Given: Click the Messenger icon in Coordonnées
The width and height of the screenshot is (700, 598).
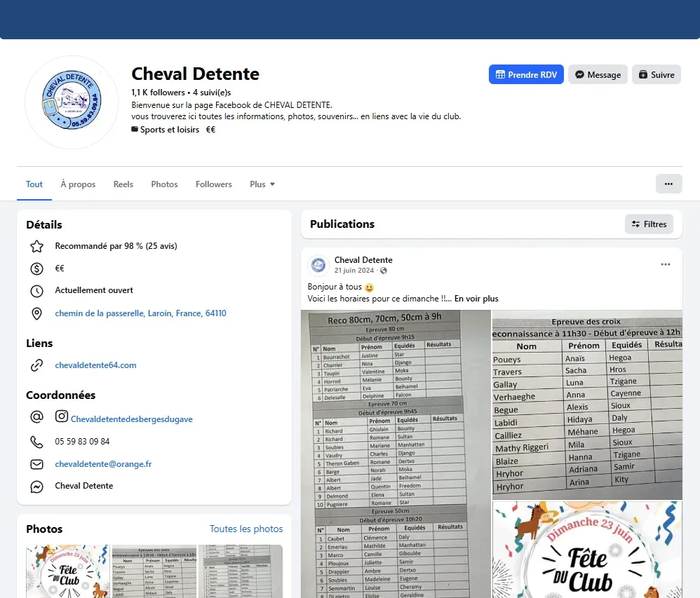Looking at the screenshot, I should tap(36, 487).
